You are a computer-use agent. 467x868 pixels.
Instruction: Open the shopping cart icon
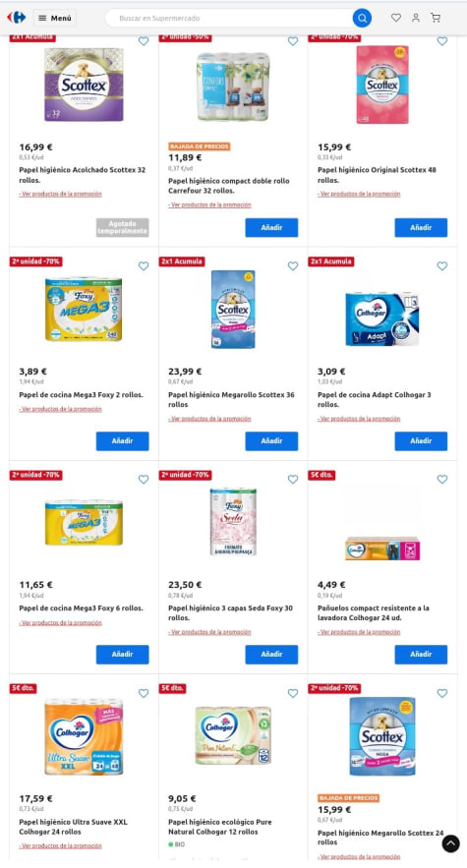coord(436,18)
